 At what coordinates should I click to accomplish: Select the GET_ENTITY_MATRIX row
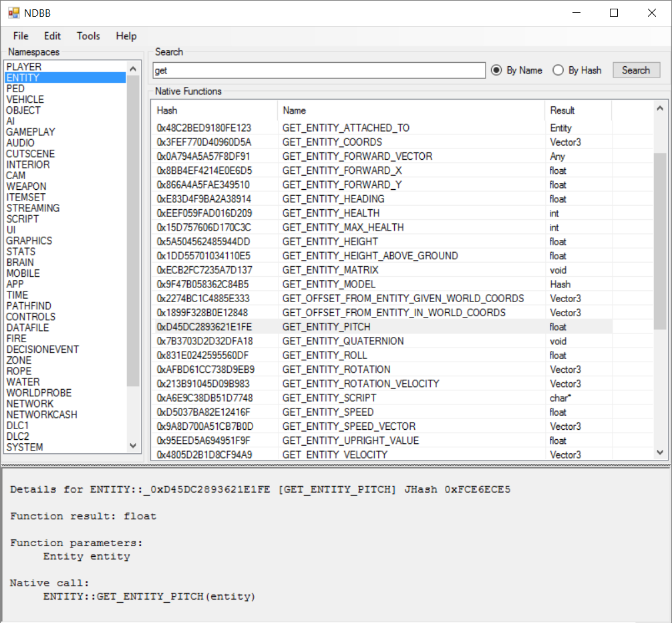(x=381, y=270)
